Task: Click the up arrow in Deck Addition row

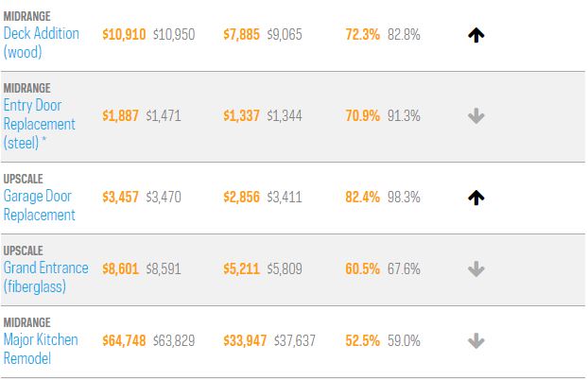Action: point(476,35)
